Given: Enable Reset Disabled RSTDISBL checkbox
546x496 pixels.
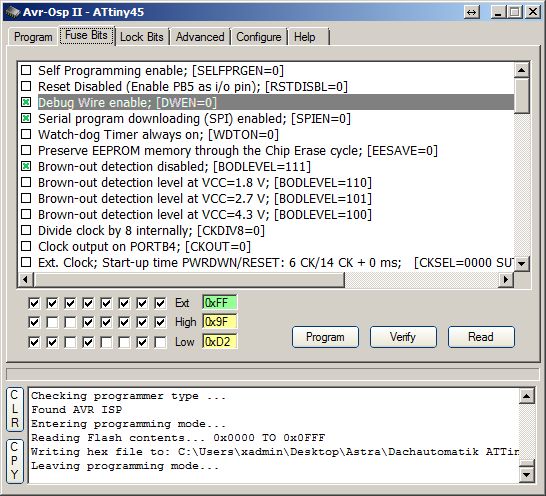Looking at the screenshot, I should [x=26, y=86].
